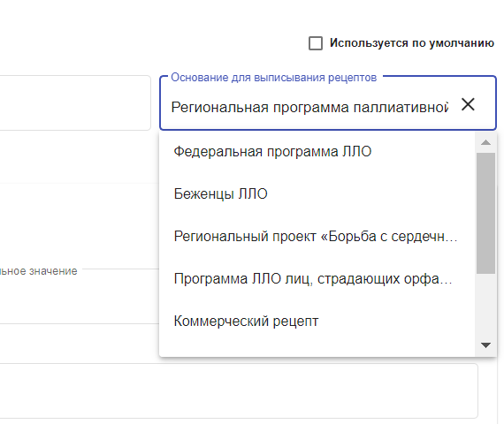
Task: Click text 'Региональная программа паллиативной' in field
Action: click(x=309, y=107)
